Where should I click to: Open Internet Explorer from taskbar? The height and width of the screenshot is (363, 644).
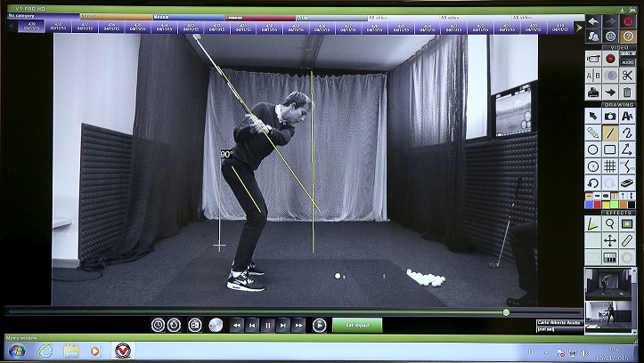coord(45,351)
